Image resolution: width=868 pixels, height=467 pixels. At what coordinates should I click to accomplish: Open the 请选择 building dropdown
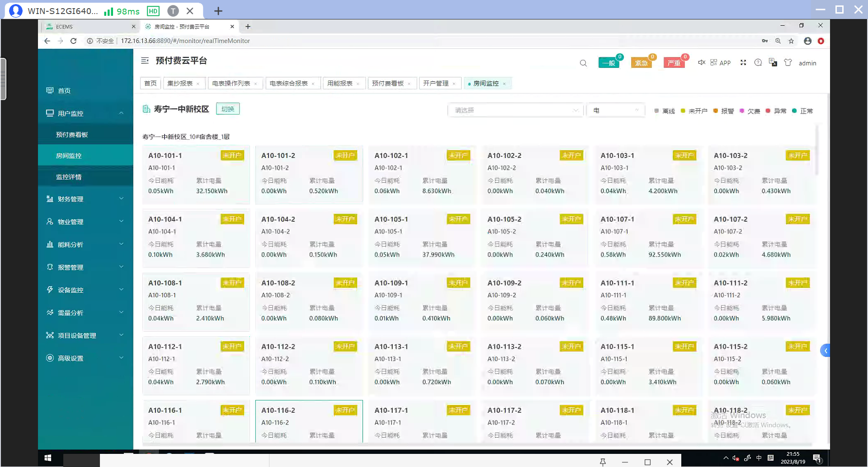[515, 110]
